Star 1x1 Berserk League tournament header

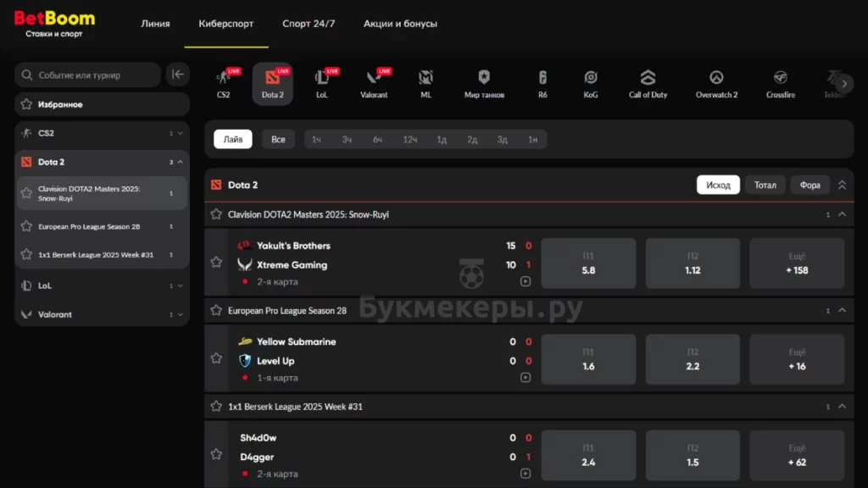[x=216, y=406]
